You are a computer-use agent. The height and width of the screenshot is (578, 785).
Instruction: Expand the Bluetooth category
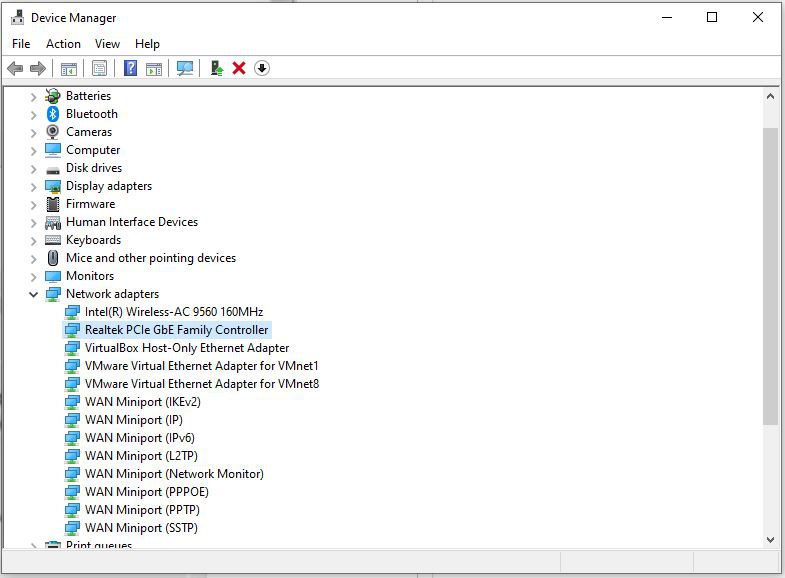click(33, 114)
